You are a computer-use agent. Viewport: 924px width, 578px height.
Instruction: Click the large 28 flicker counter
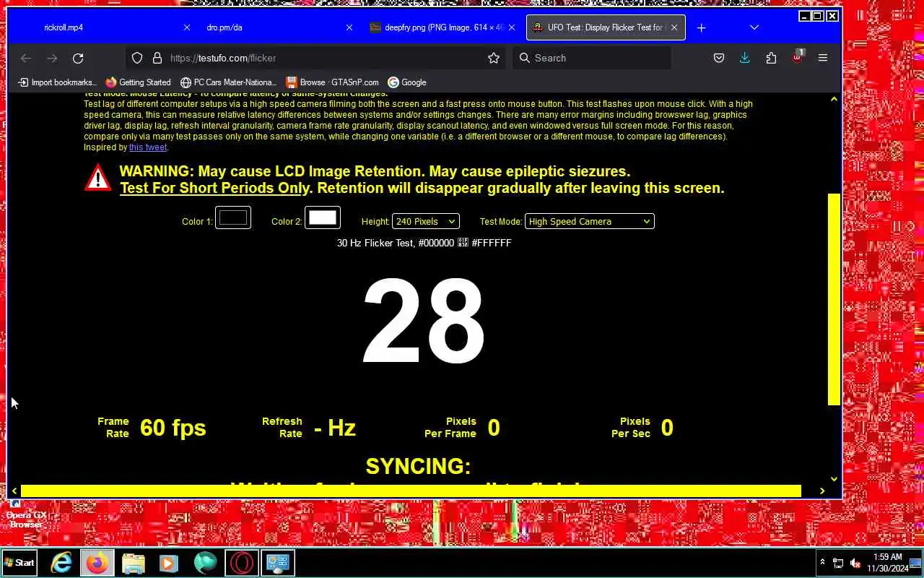pos(423,322)
